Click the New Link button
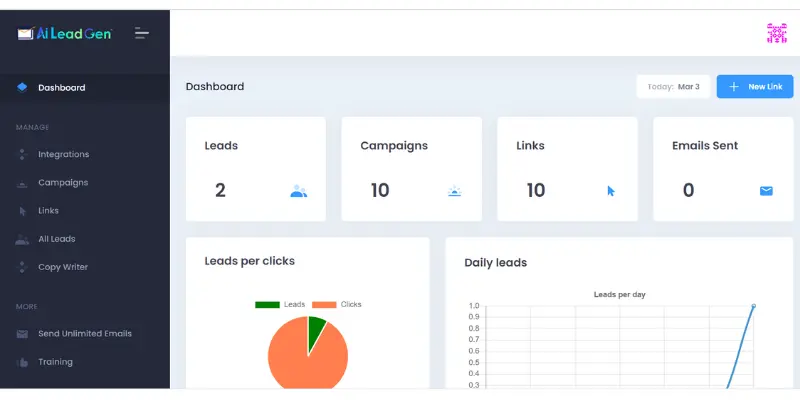800x400 pixels. [x=755, y=87]
